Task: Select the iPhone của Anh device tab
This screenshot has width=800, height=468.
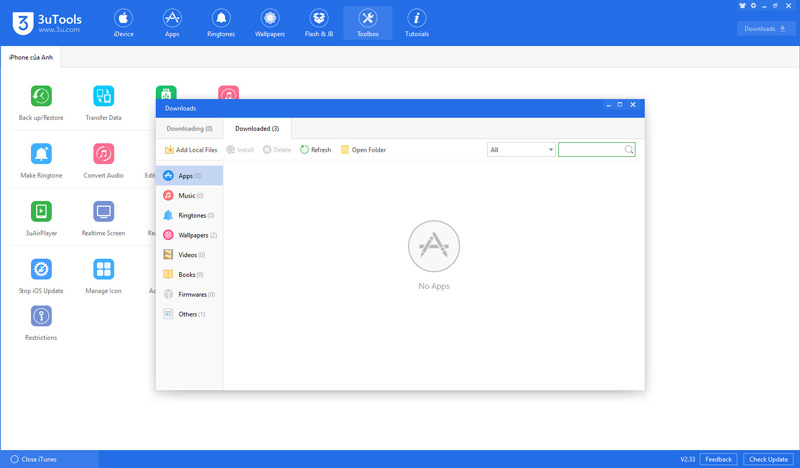Action: (31, 57)
